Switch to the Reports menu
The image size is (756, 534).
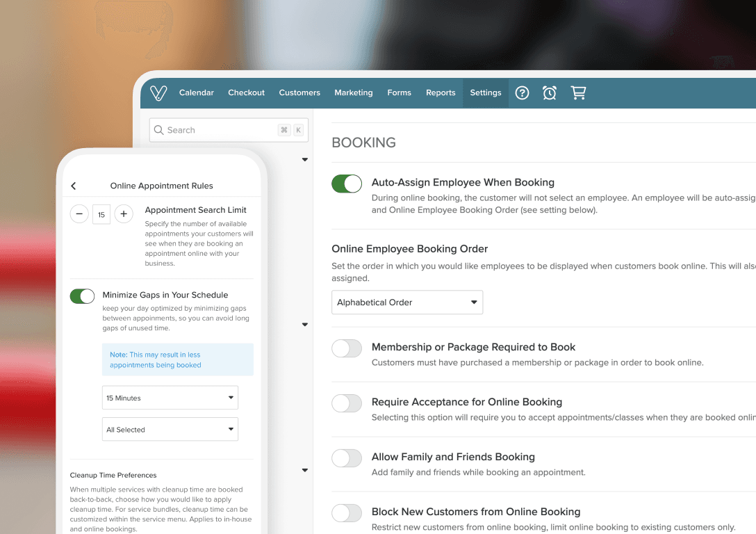[x=441, y=93]
